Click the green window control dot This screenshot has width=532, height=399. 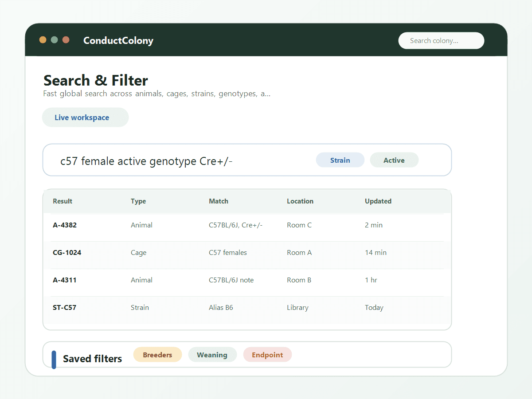coord(55,40)
